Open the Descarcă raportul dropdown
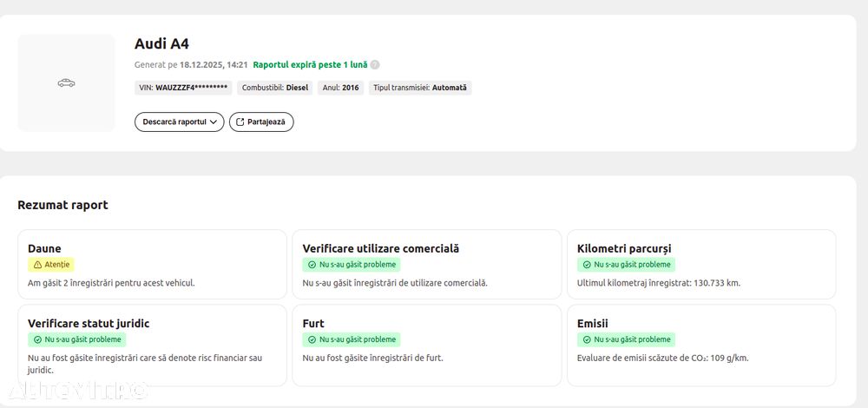Viewport: 868px width, 408px height. (179, 122)
